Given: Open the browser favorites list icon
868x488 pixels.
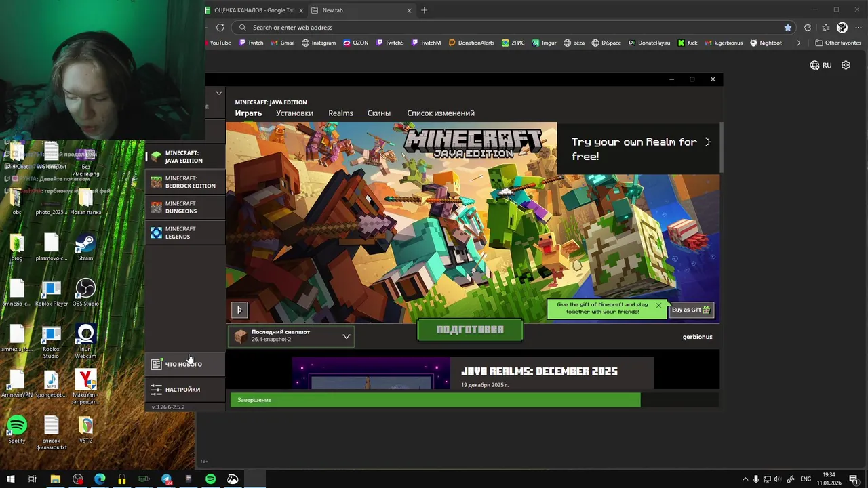Looking at the screenshot, I should 825,28.
